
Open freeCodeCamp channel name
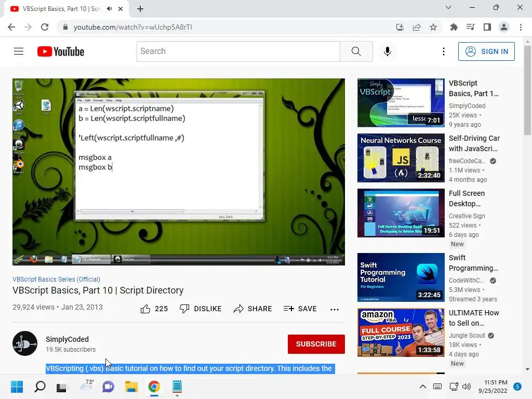click(467, 161)
